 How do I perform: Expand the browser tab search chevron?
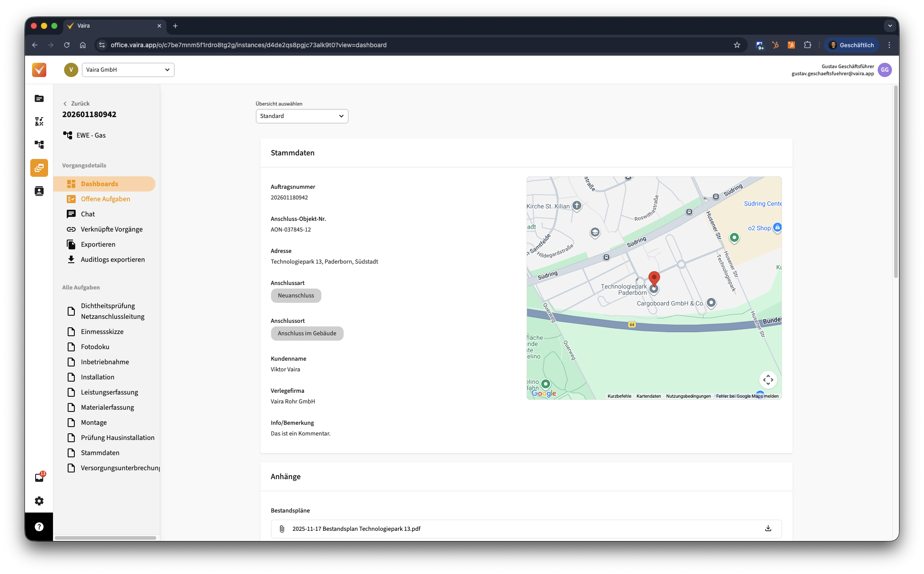tap(890, 26)
